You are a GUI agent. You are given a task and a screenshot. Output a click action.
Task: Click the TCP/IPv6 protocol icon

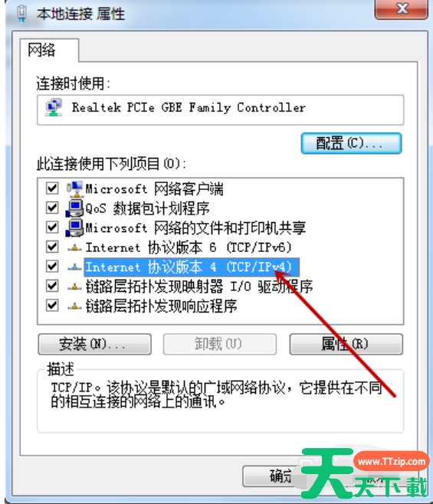pos(74,247)
